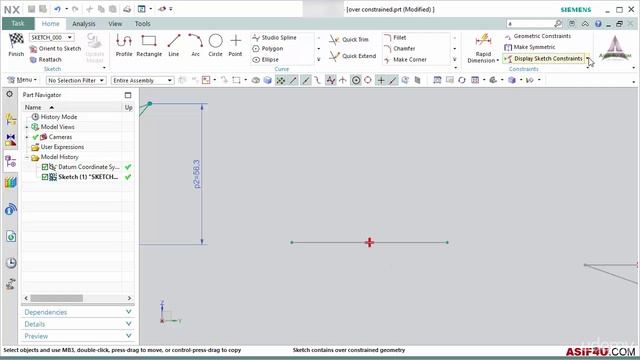Click the command finder search field

530,24
